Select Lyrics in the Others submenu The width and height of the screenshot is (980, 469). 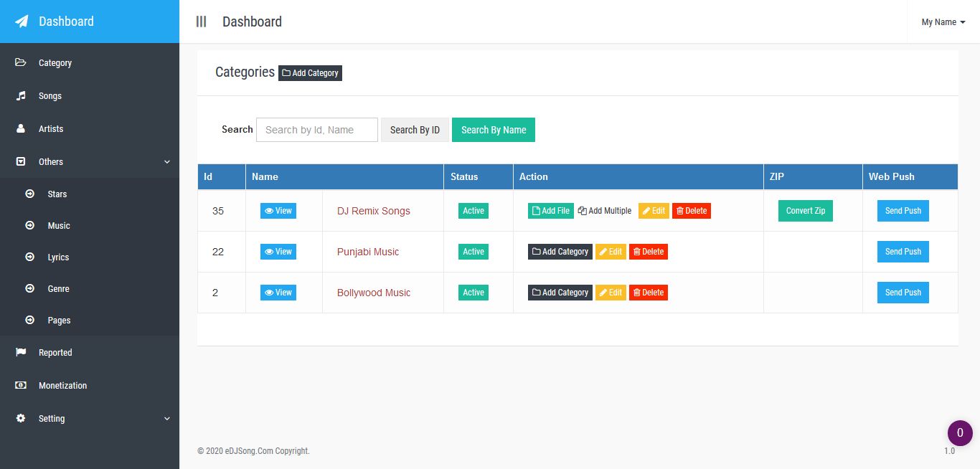point(58,257)
